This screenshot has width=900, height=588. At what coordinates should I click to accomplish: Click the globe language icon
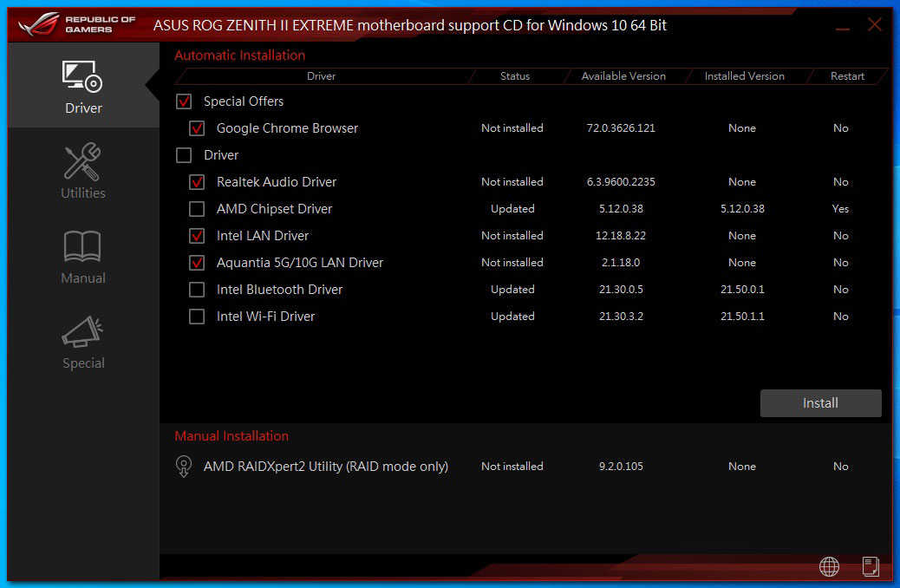[x=829, y=566]
